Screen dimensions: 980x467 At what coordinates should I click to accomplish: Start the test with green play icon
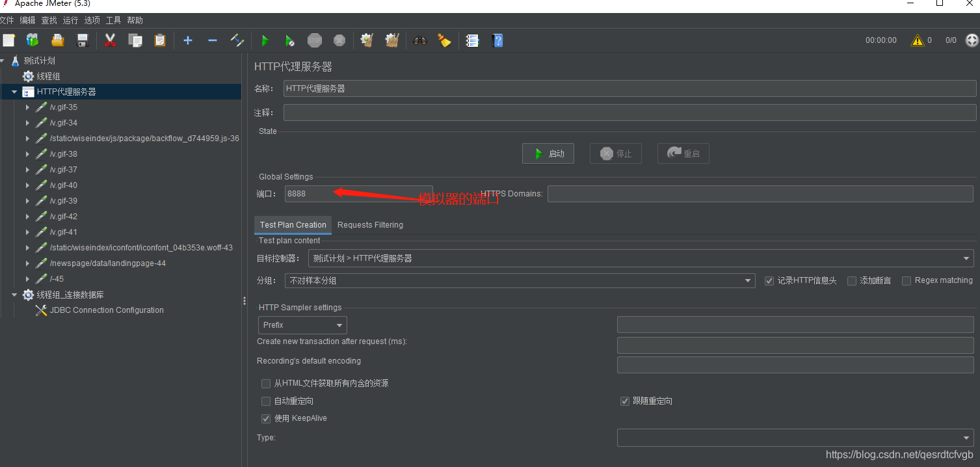tap(265, 40)
